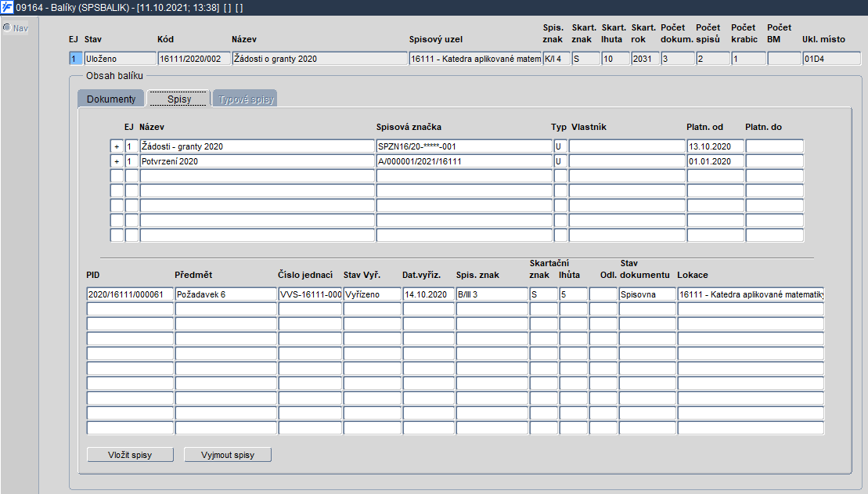Select the Nav radio button
The height and width of the screenshot is (494, 868).
[x=7, y=27]
